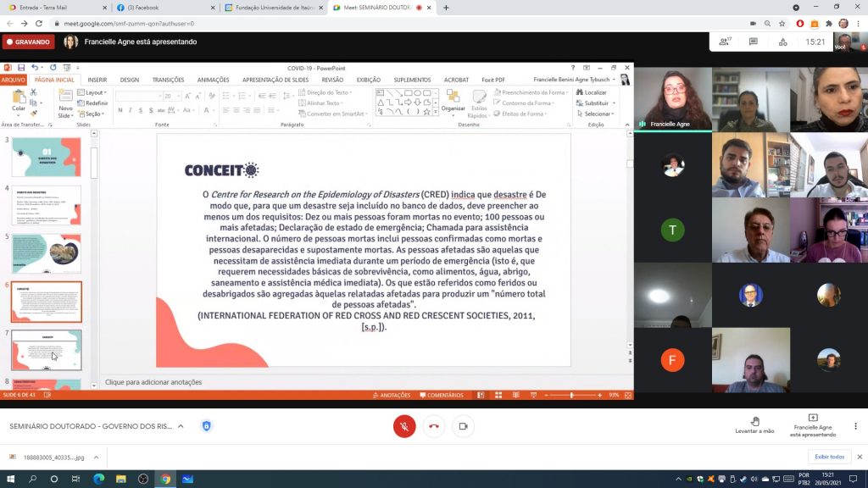Hang up the Meet call
868x488 pixels.
(434, 426)
